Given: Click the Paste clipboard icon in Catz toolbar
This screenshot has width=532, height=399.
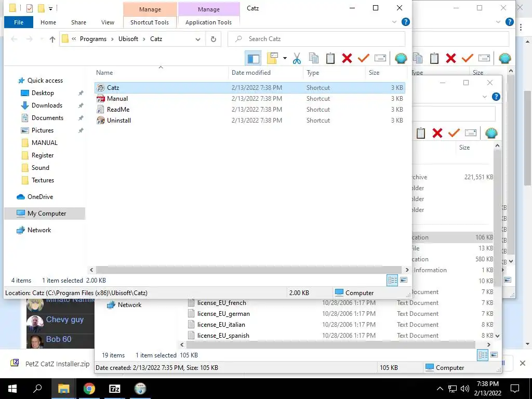Looking at the screenshot, I should point(330,58).
